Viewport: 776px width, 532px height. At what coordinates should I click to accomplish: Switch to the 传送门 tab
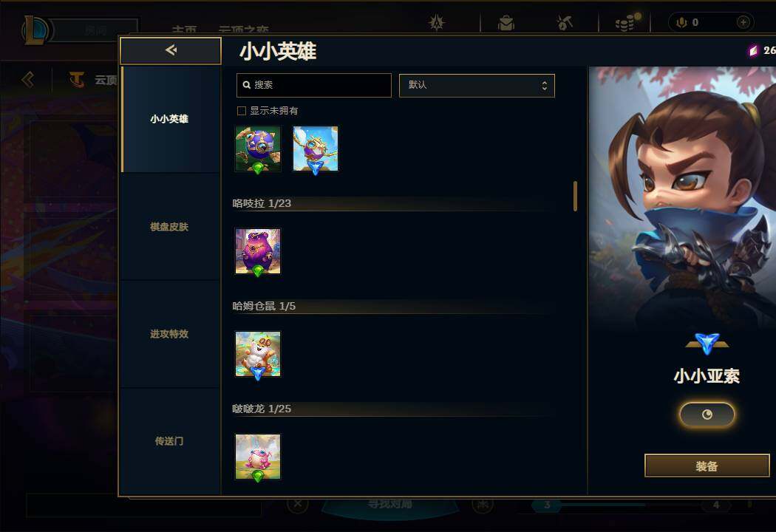click(x=169, y=441)
